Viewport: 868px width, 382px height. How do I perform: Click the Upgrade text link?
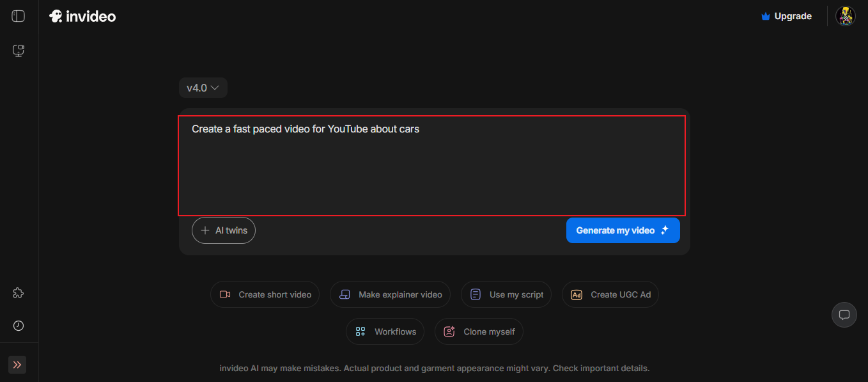pyautogui.click(x=793, y=17)
